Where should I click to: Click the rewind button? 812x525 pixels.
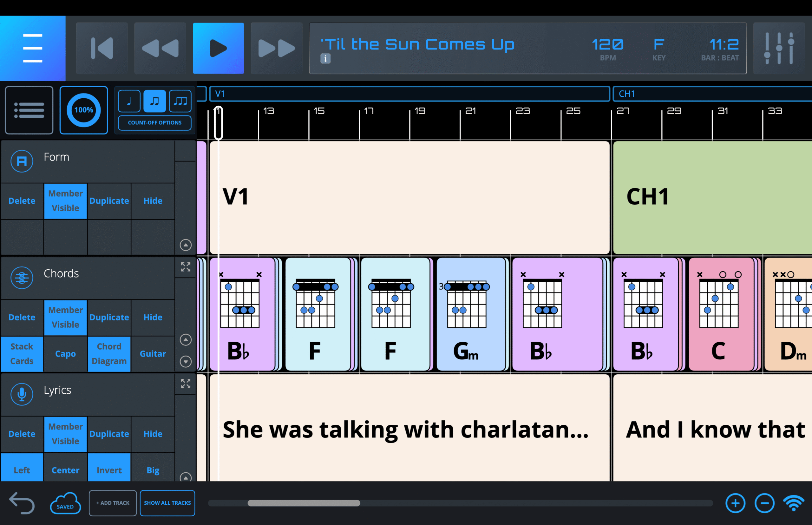(160, 48)
